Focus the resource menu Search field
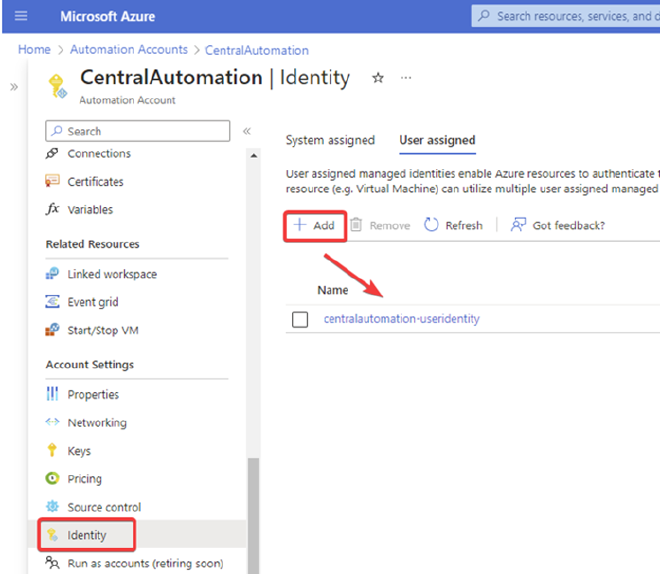The height and width of the screenshot is (574, 660). [138, 131]
